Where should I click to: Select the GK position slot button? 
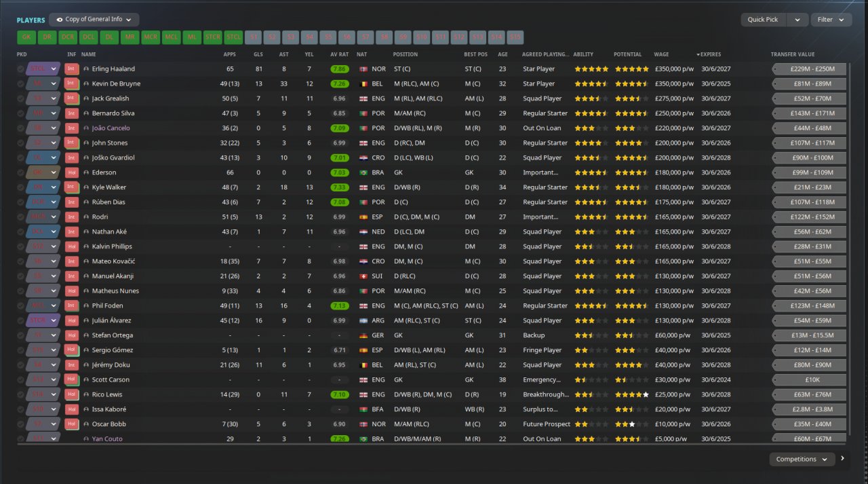26,37
